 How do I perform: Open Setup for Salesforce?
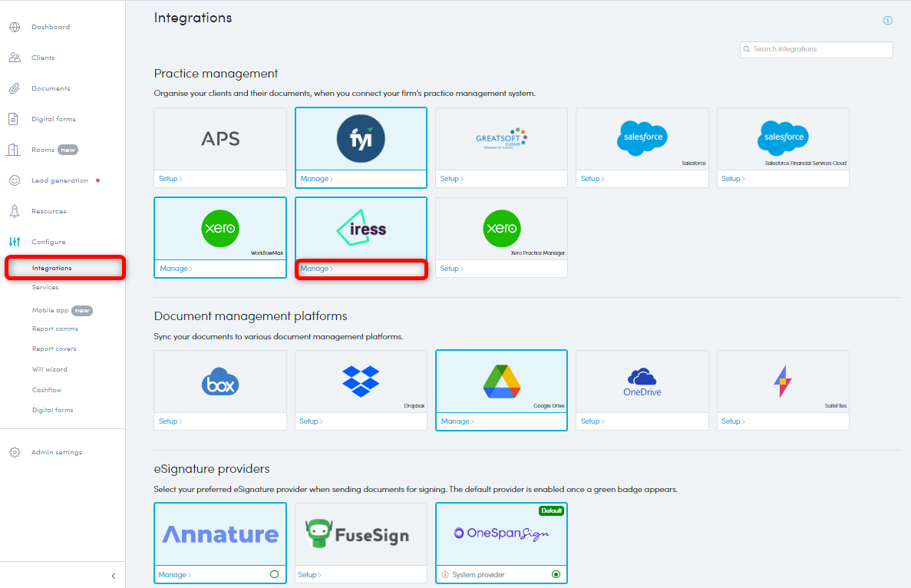(592, 178)
